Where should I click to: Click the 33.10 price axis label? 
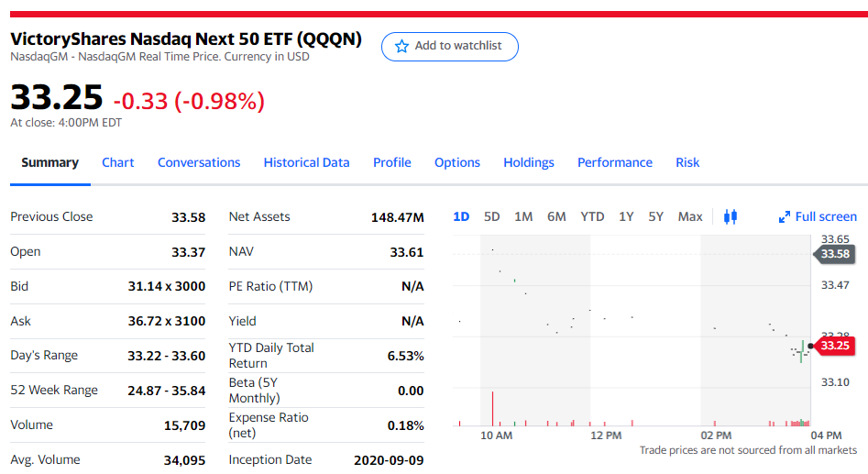point(835,382)
